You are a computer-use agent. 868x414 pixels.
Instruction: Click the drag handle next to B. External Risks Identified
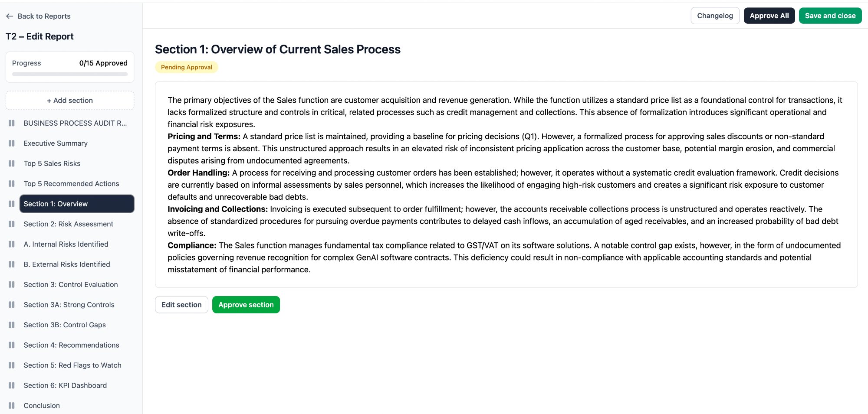(11, 264)
